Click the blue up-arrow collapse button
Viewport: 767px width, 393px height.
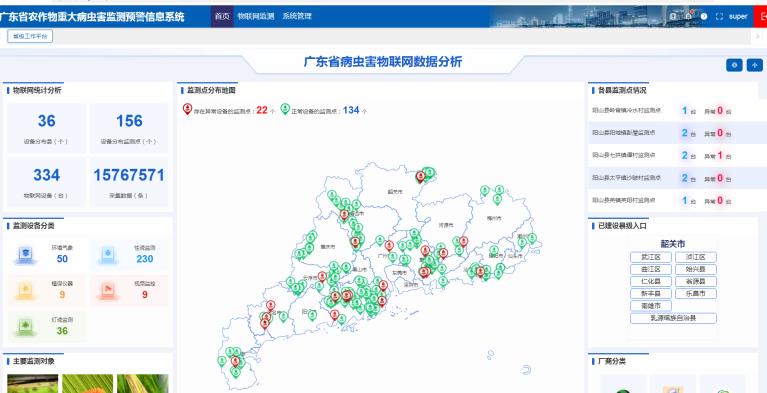click(x=754, y=65)
